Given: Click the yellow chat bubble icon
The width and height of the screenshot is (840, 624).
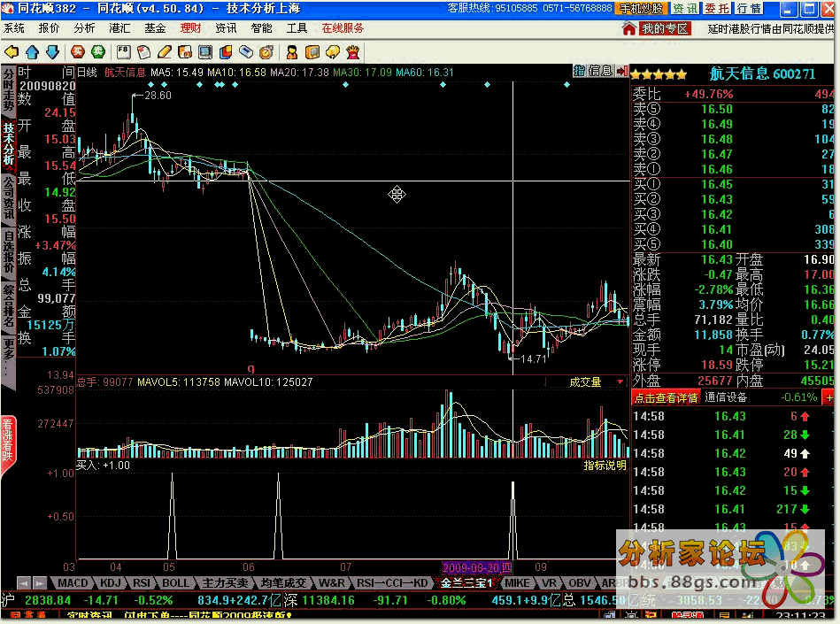Looking at the screenshot, I should pos(333,52).
